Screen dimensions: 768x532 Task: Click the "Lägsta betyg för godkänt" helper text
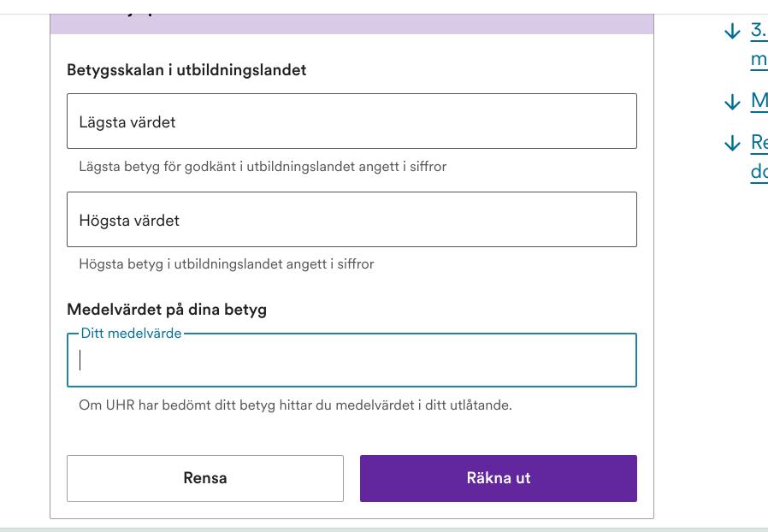pyautogui.click(x=263, y=167)
